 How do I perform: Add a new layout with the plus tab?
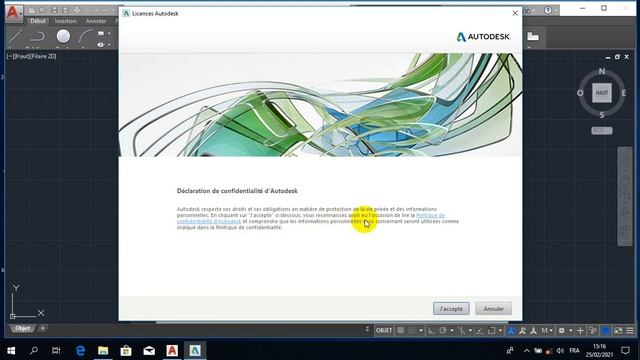click(42, 328)
